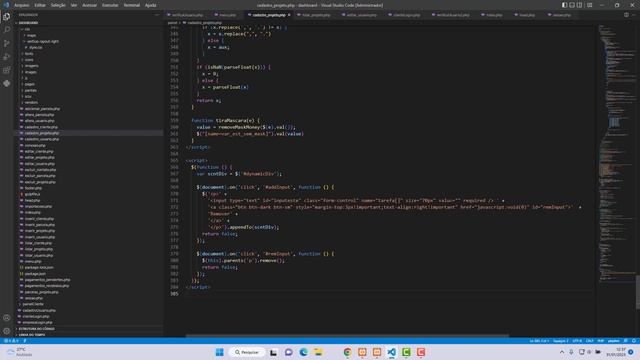Image resolution: width=640 pixels, height=360 pixels.
Task: Click the Pesquisar taskbar search box
Action: pyautogui.click(x=247, y=352)
